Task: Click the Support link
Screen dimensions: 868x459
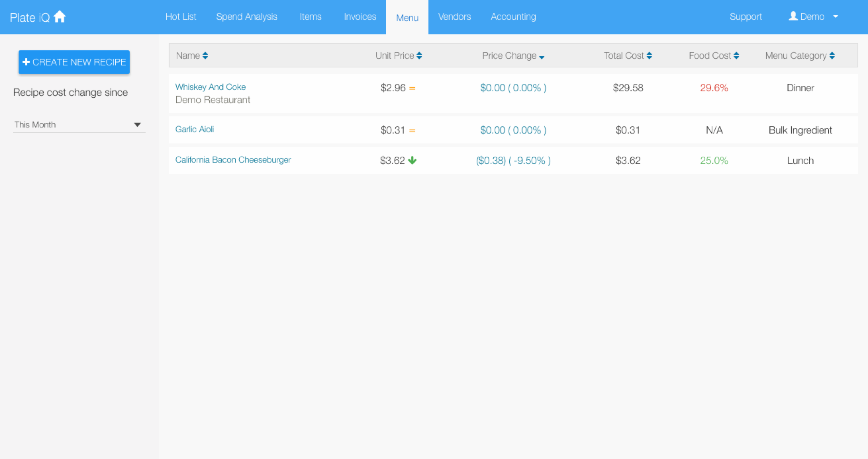Action: [746, 17]
